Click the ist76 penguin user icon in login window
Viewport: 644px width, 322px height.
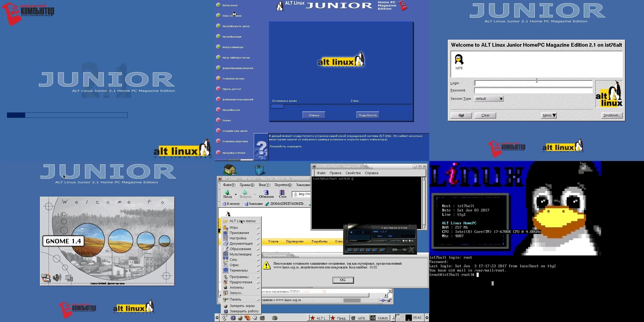pos(459,60)
